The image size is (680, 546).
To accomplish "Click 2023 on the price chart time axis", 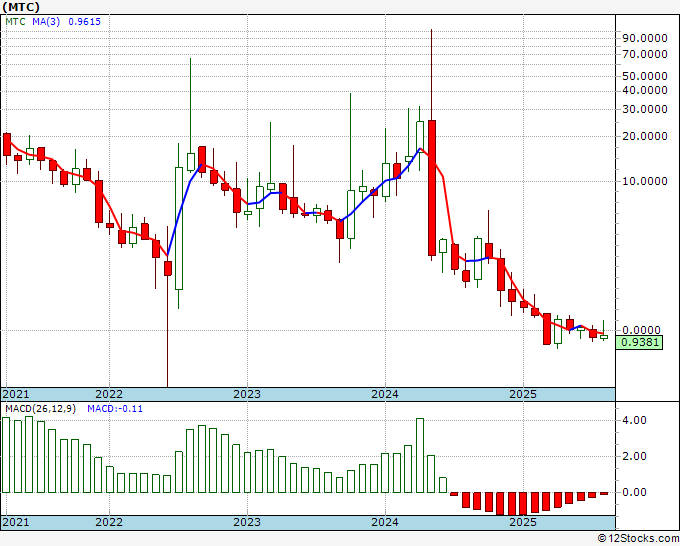I will tap(247, 394).
